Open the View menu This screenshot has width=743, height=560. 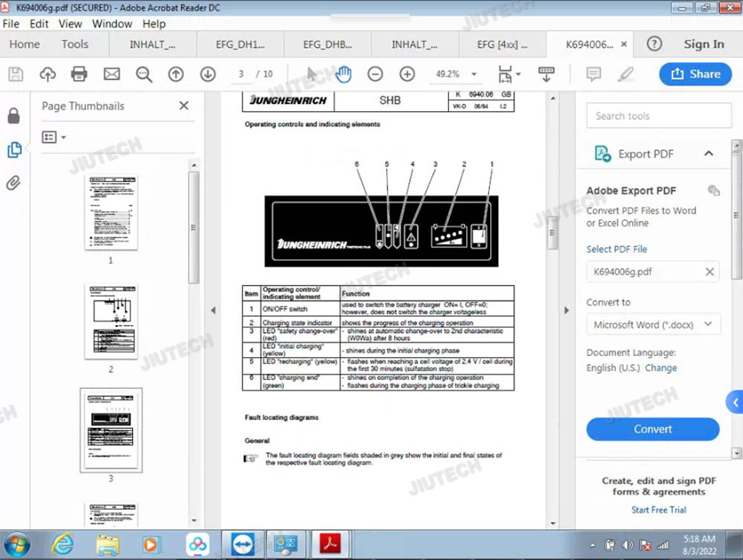pyautogui.click(x=70, y=24)
